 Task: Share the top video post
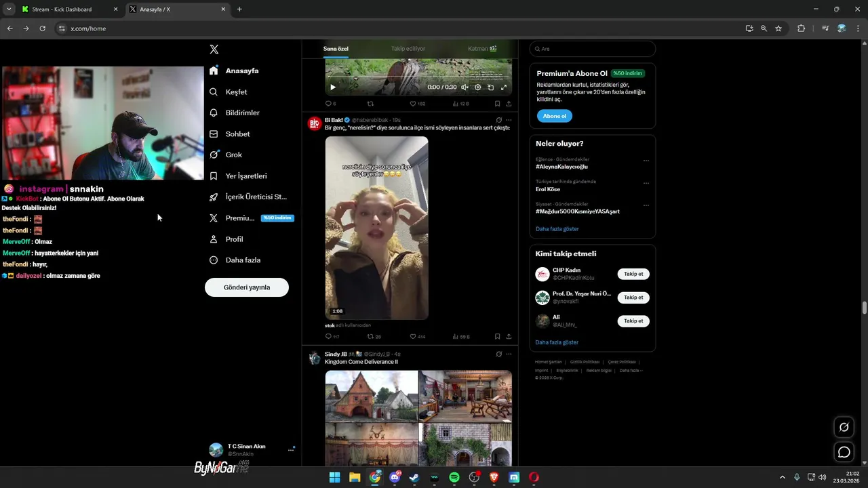(509, 104)
